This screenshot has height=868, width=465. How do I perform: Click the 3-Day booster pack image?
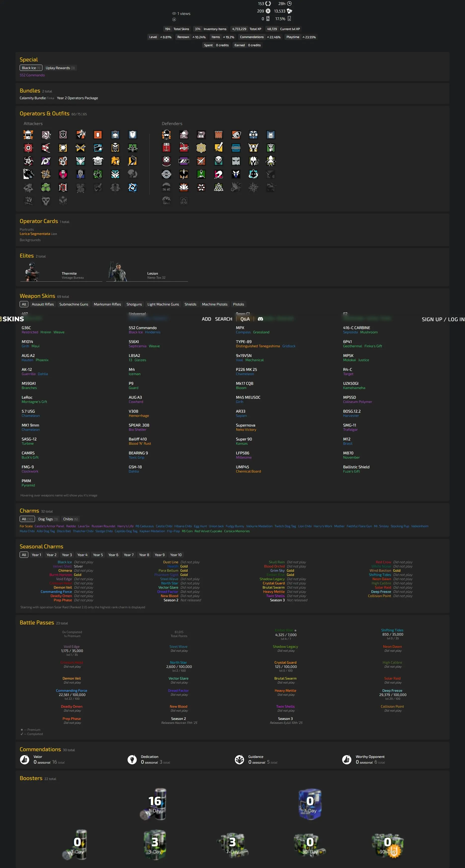[x=155, y=844]
